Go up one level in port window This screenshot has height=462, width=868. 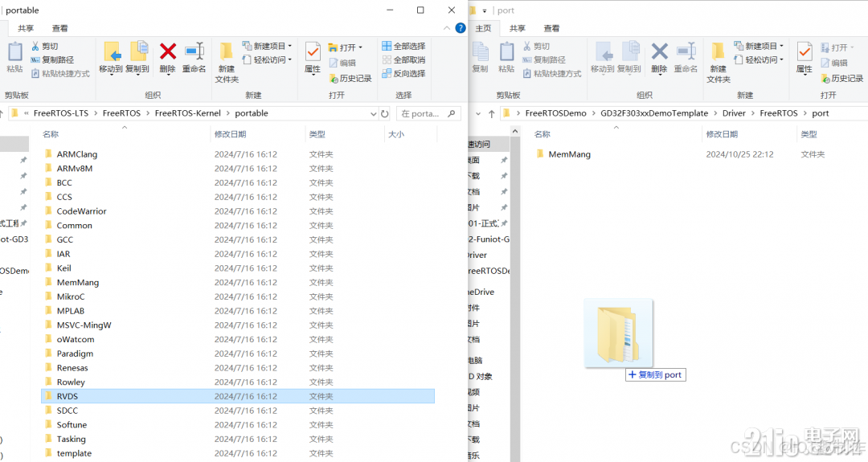(x=492, y=113)
